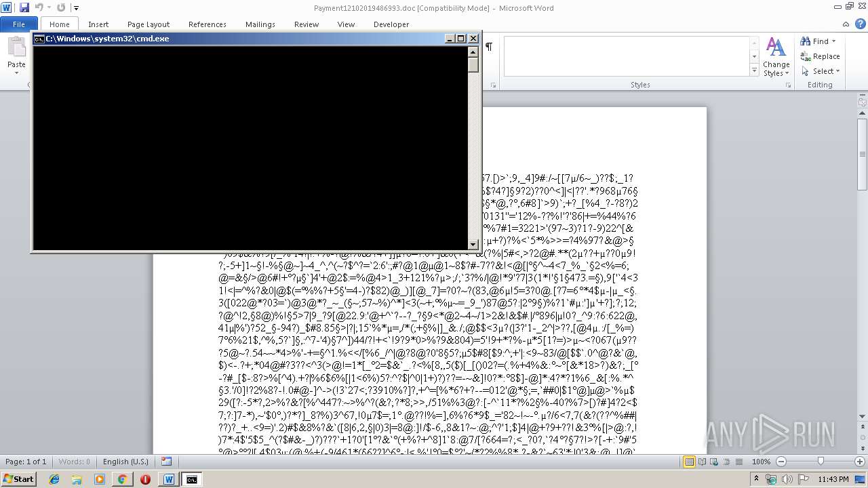Switch to the View tab
Viewport: 868px width, 488px height.
point(346,24)
